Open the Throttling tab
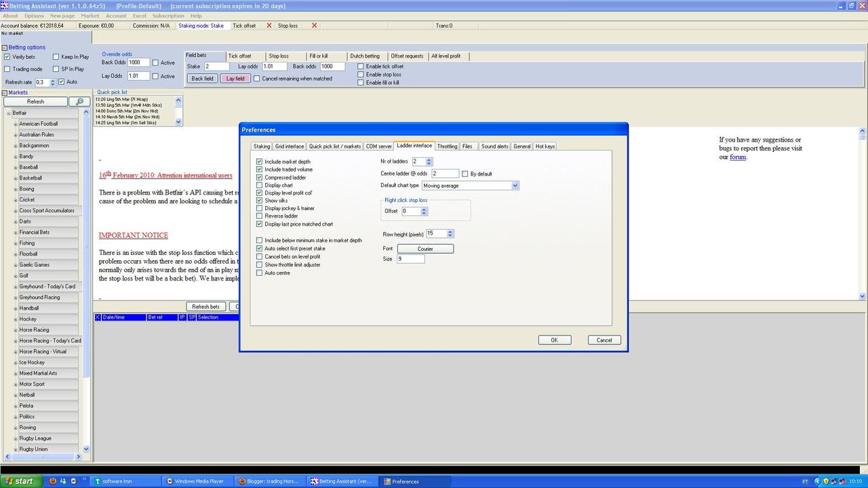 (447, 146)
